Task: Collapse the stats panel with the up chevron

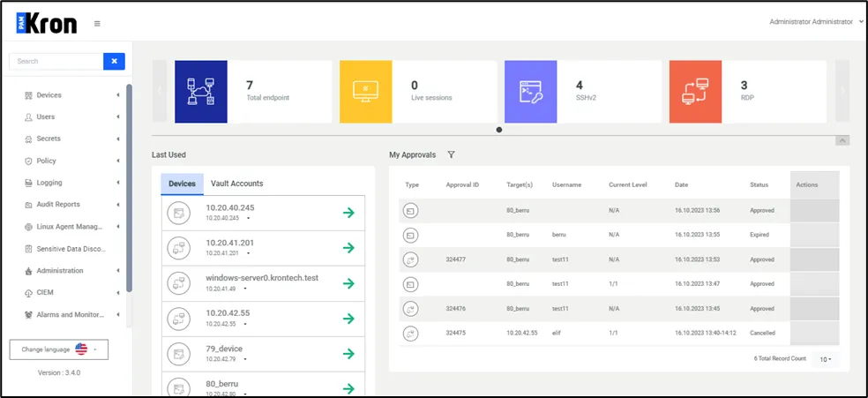Action: [842, 140]
